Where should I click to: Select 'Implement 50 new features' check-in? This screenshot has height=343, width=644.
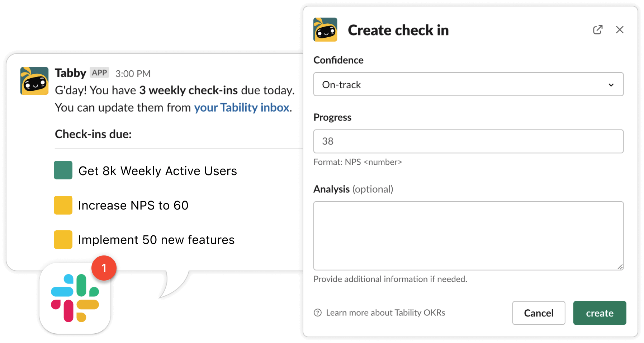[156, 240]
